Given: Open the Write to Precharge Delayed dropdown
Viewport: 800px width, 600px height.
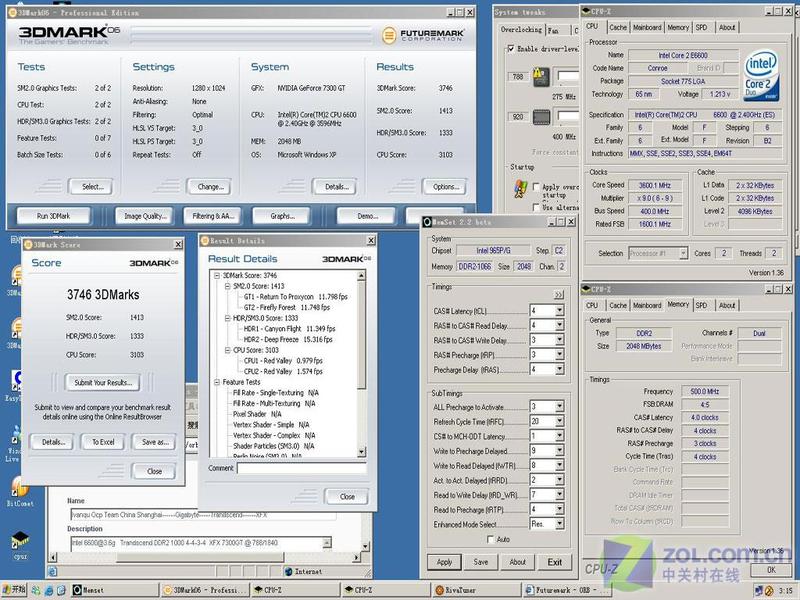Looking at the screenshot, I should pyautogui.click(x=559, y=451).
